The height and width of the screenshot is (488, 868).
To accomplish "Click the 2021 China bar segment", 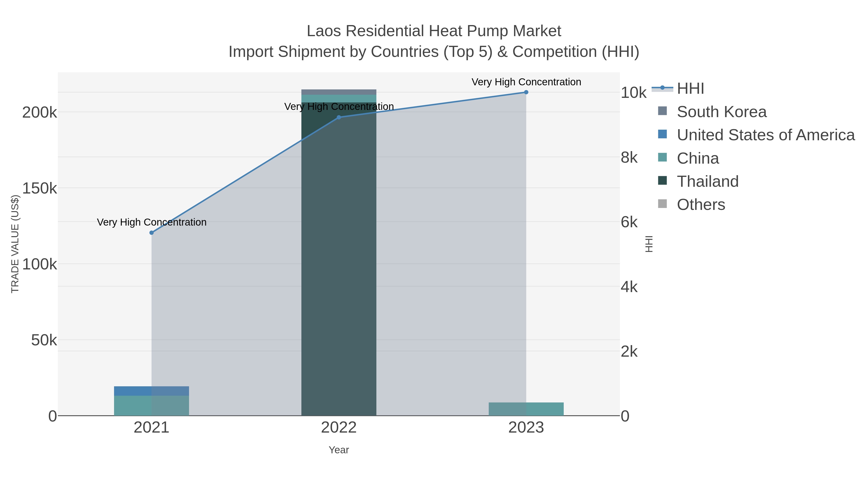I will (152, 406).
